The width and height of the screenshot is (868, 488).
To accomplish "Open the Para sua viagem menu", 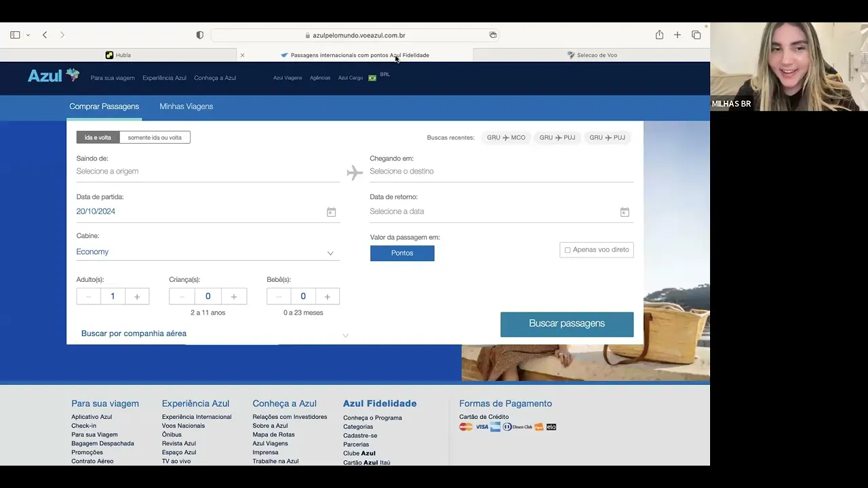I will pos(113,78).
